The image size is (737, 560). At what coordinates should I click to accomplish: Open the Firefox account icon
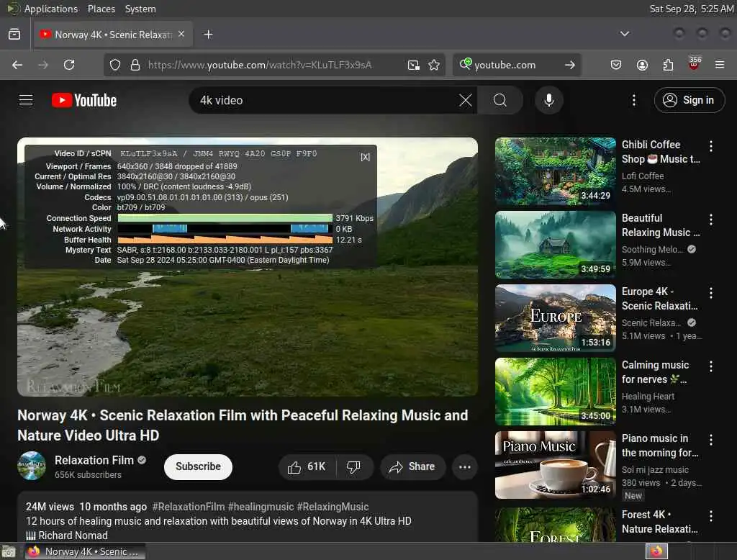[642, 65]
